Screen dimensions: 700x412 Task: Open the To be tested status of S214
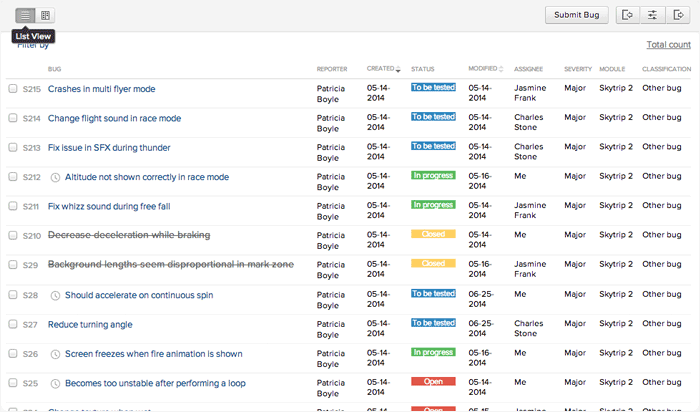[433, 117]
